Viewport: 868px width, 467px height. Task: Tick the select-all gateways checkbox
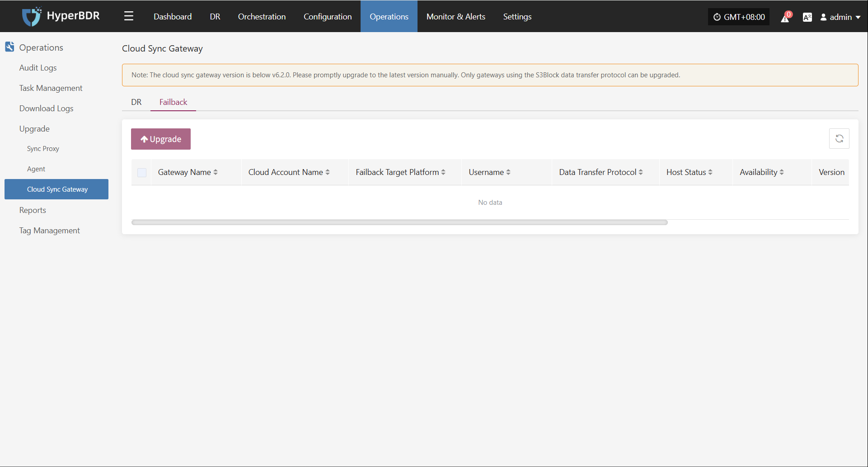142,172
